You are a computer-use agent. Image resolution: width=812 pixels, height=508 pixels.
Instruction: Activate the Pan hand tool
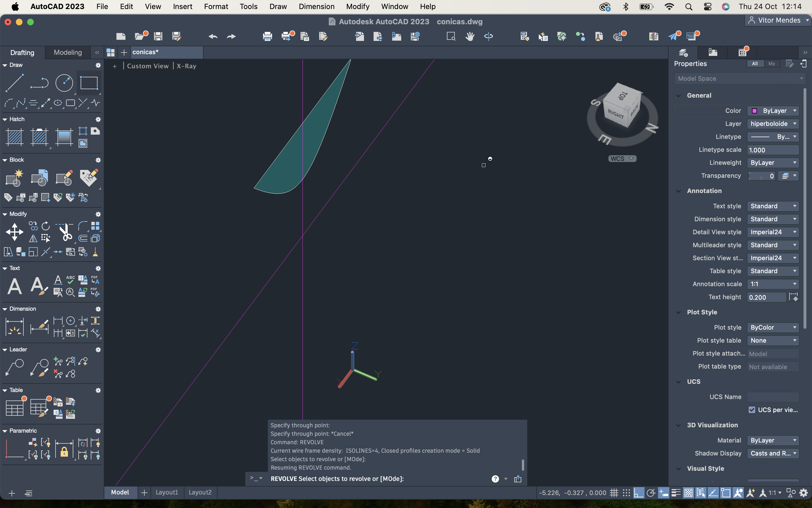pyautogui.click(x=470, y=36)
